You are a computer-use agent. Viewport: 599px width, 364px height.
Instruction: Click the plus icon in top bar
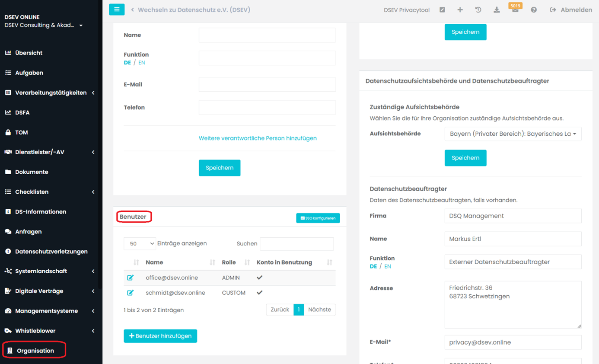pyautogui.click(x=460, y=10)
